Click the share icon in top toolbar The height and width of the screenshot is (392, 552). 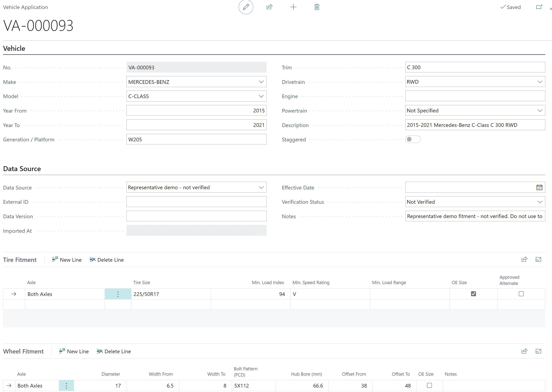click(x=269, y=7)
